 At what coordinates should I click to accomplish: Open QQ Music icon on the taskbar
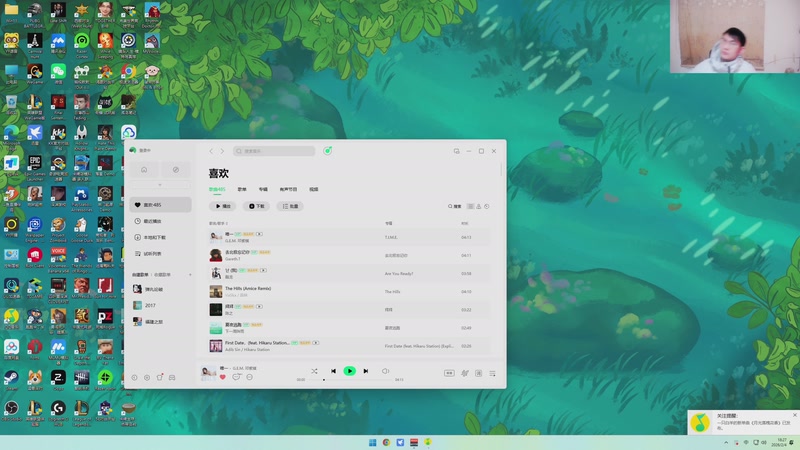pyautogui.click(x=428, y=442)
